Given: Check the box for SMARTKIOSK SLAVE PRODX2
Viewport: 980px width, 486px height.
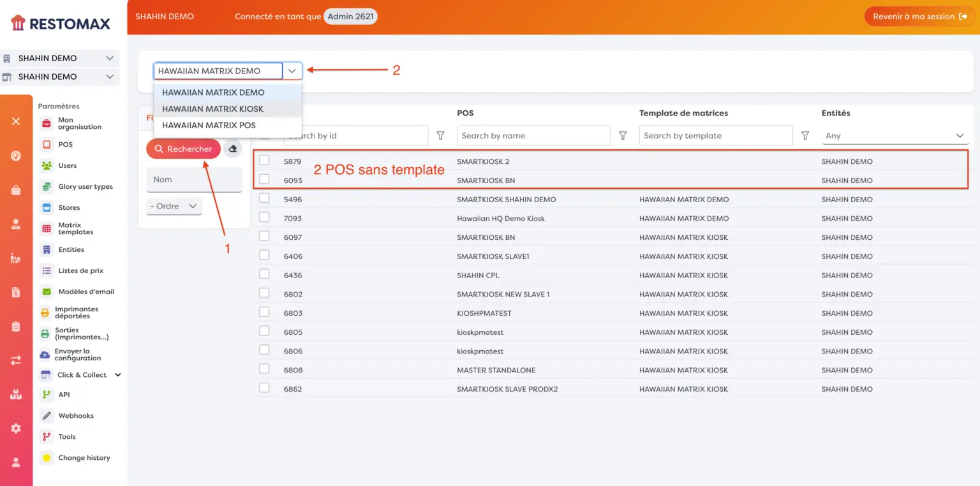Looking at the screenshot, I should [264, 388].
